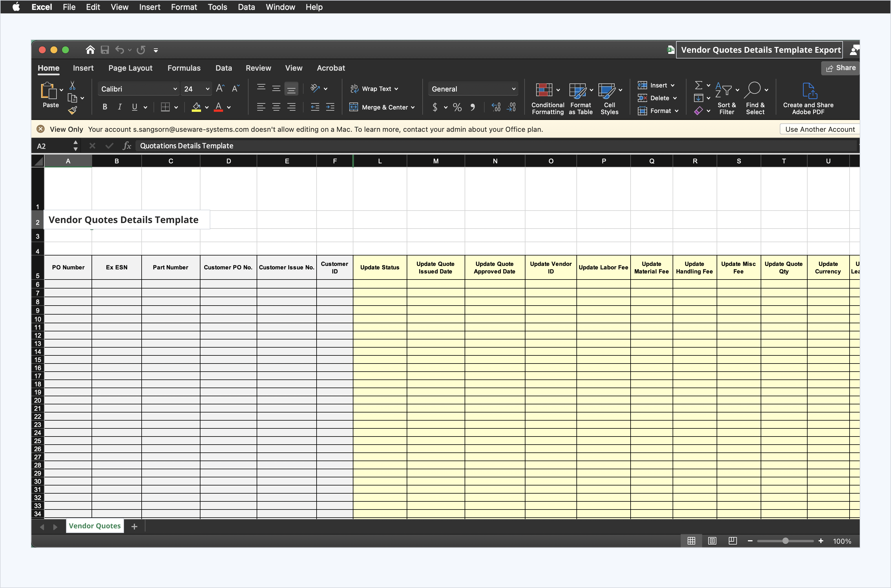The width and height of the screenshot is (891, 588).
Task: Toggle Italic formatting
Action: pyautogui.click(x=120, y=107)
